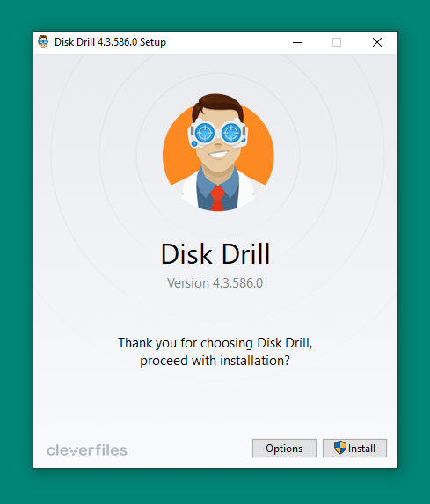
Task: Click the 'proceed with installation?' message
Action: [215, 361]
